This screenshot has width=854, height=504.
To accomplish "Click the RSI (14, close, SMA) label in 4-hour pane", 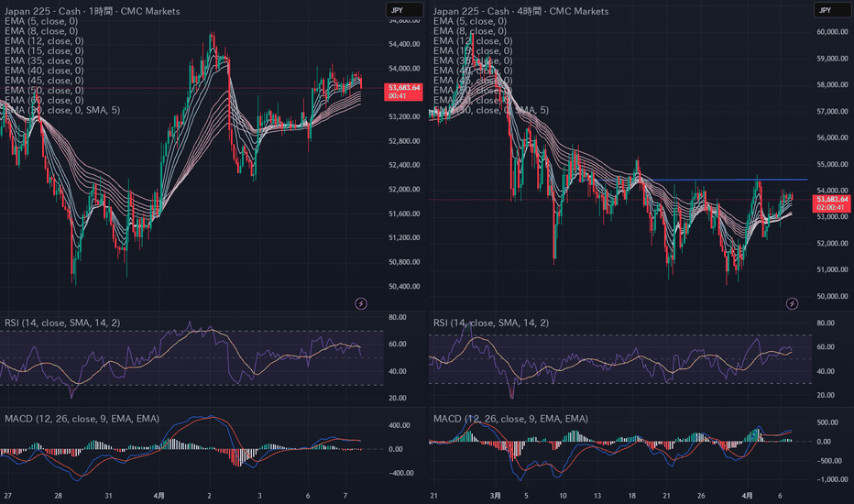I will pos(490,323).
